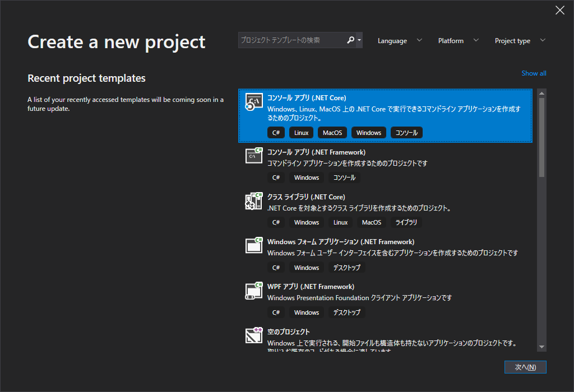Click the 次へ(N) next button
The width and height of the screenshot is (574, 392).
point(525,367)
